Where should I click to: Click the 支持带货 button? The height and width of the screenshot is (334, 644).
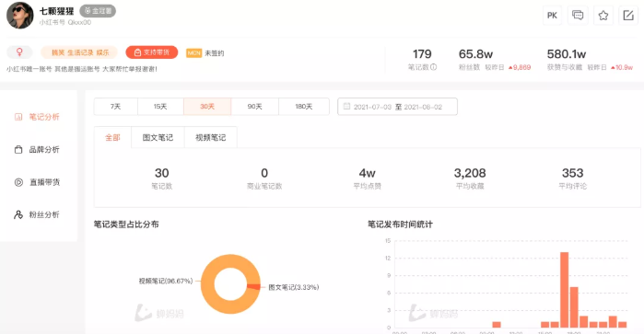coord(151,52)
